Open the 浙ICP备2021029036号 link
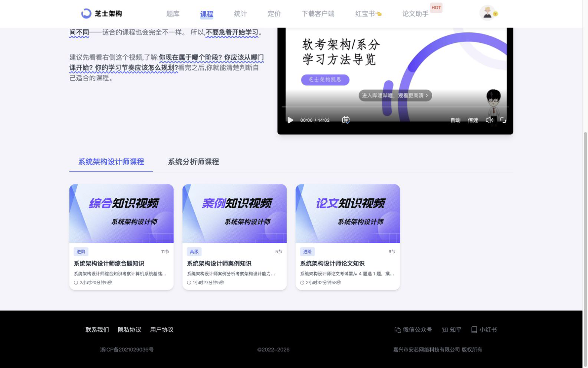588x368 pixels. point(127,350)
